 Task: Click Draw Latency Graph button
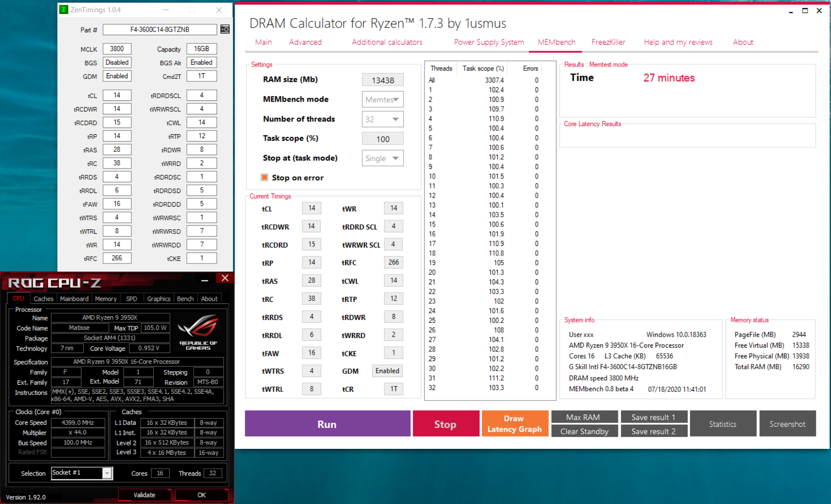pos(515,424)
